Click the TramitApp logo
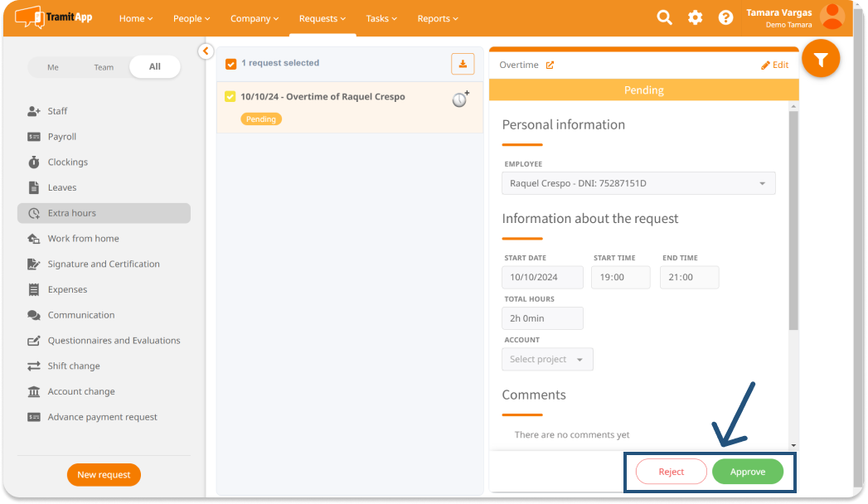Viewport: 868px width, 504px height. pos(53,17)
